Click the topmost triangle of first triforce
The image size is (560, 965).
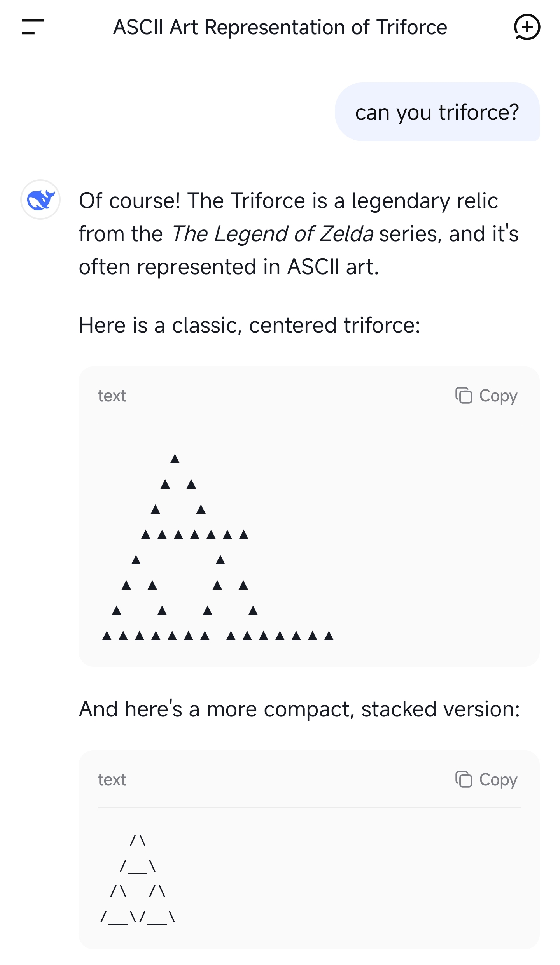pos(175,459)
